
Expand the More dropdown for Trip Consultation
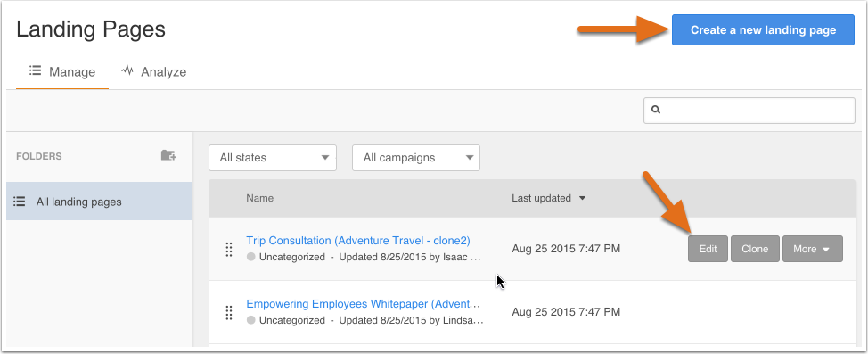[812, 249]
